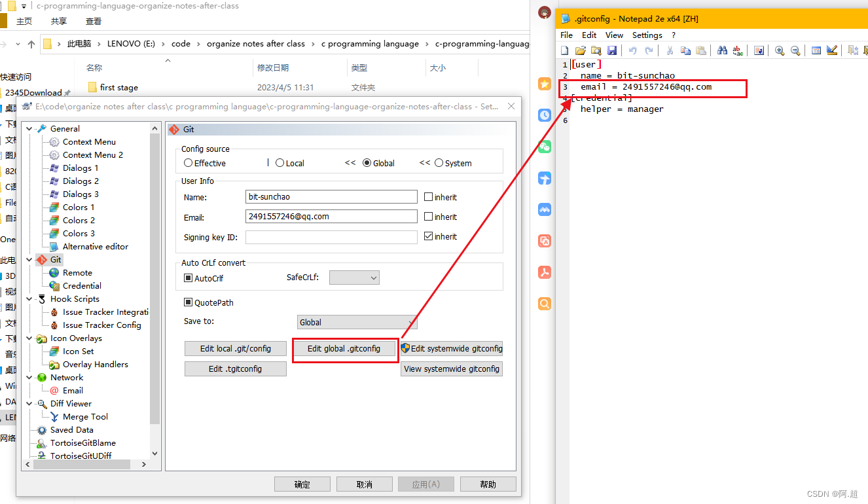Image resolution: width=868 pixels, height=504 pixels.
Task: Click the Email input field
Action: [x=331, y=216]
